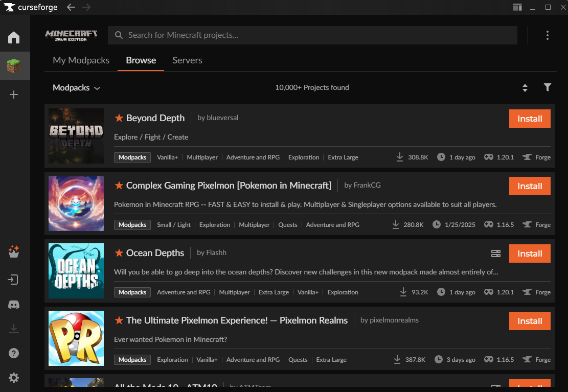Open the three-dot more options menu
The height and width of the screenshot is (392, 568).
click(548, 35)
